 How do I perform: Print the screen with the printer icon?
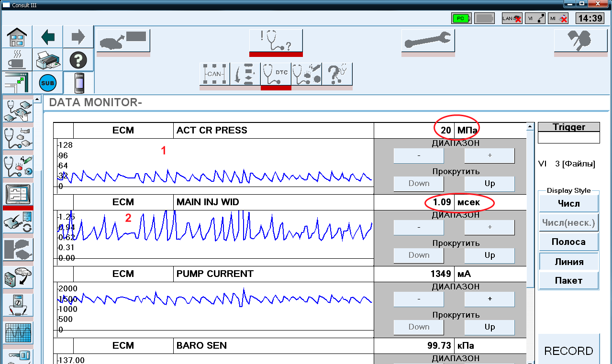pos(48,60)
